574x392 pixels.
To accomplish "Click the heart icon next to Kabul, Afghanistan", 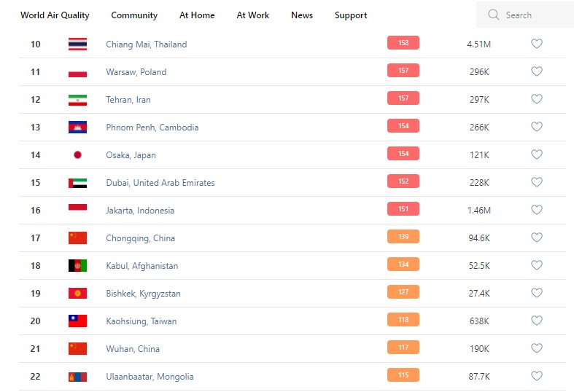I will click(x=537, y=265).
